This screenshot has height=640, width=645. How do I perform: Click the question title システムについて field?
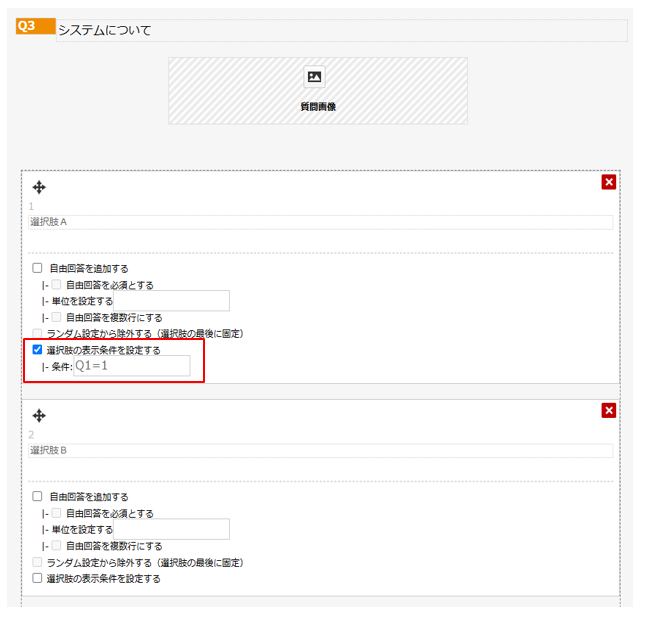(342, 30)
